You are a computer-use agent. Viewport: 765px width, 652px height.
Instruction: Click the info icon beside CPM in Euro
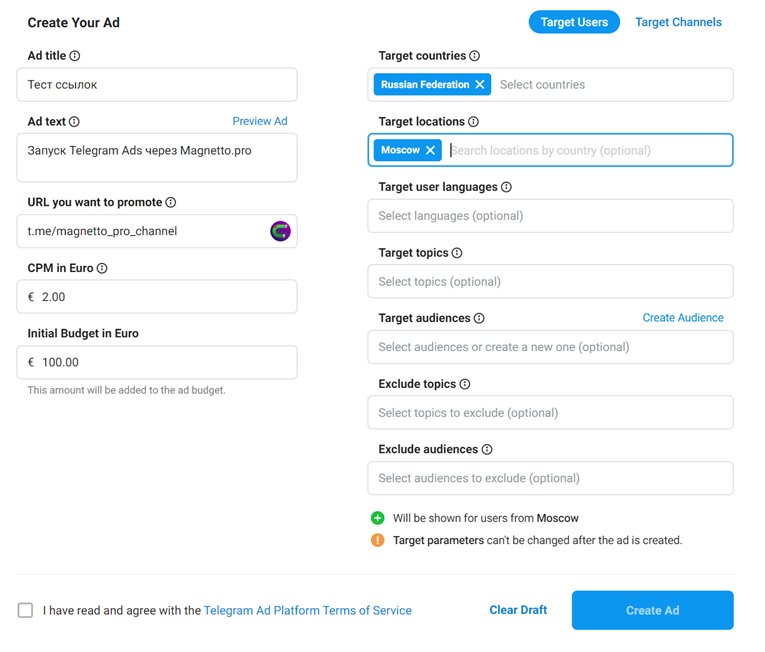click(x=102, y=268)
